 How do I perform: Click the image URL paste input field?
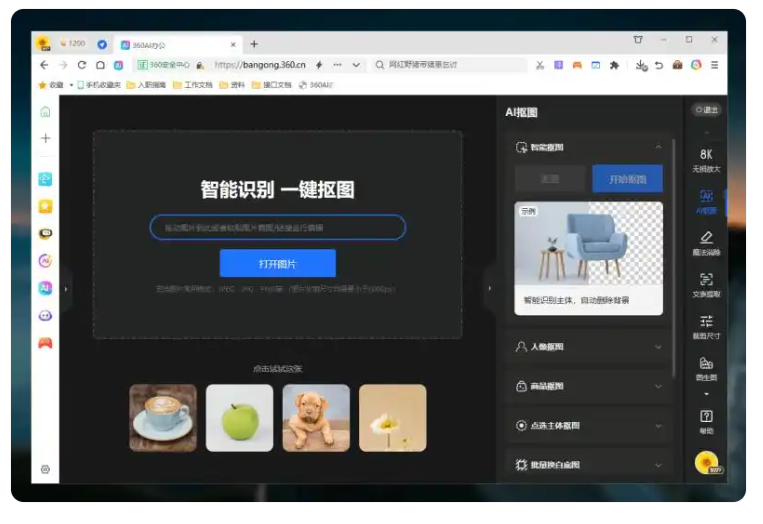click(277, 227)
